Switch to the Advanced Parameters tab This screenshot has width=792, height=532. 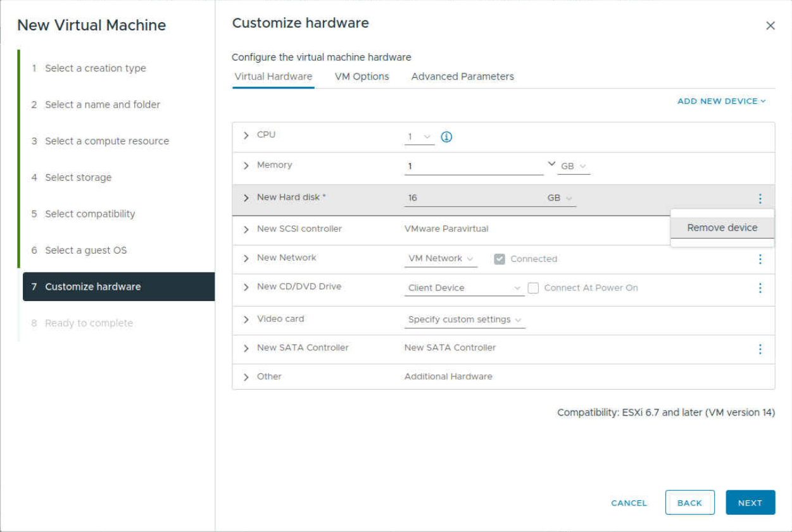coord(462,77)
